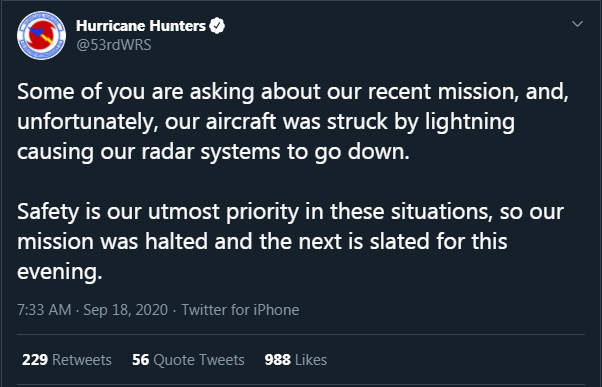This screenshot has height=387, width=602.
Task: Expand the tweet options chevron menu
Action: [577, 24]
